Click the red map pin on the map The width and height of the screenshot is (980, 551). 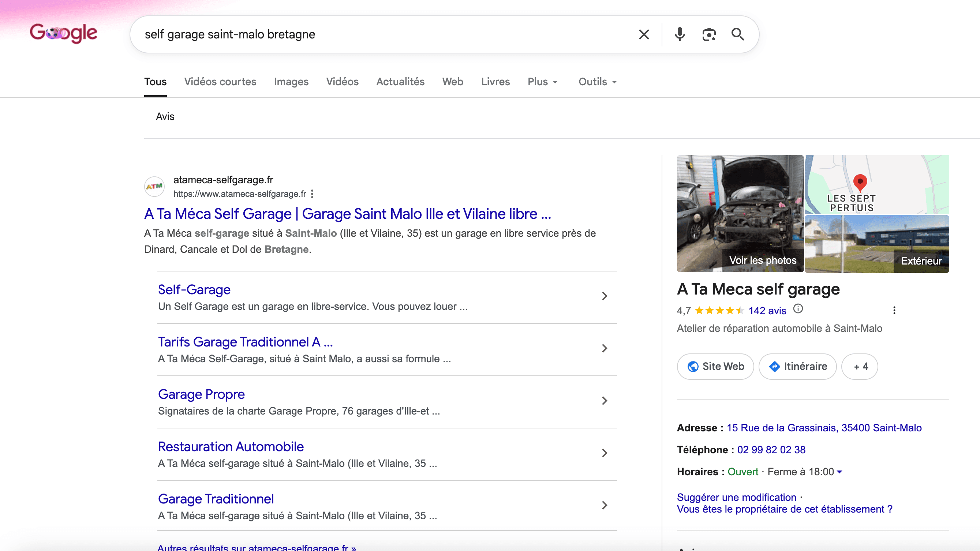coord(860,183)
